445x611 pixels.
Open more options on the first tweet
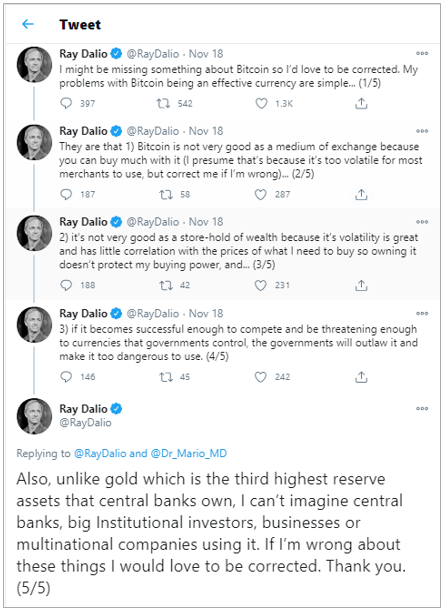tap(422, 53)
